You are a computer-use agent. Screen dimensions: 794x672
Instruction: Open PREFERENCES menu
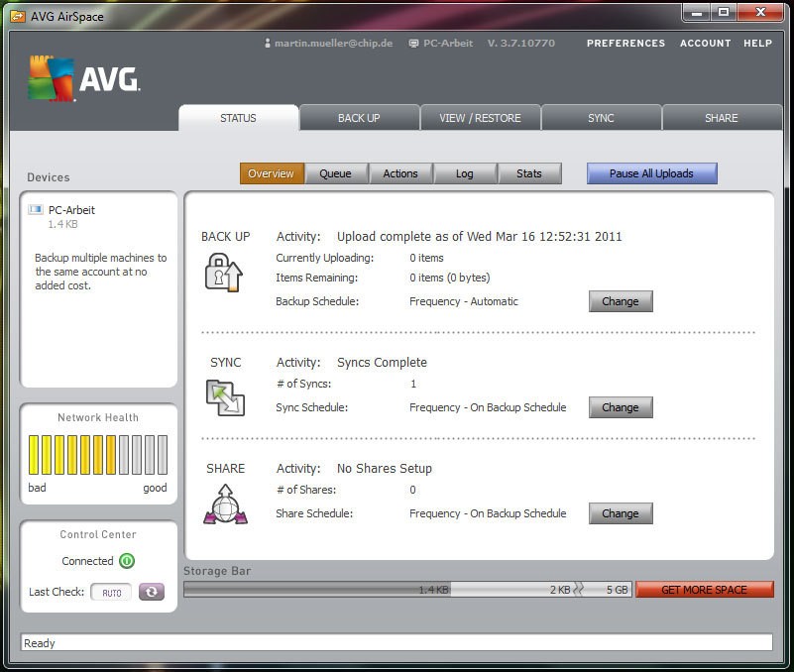pos(625,44)
